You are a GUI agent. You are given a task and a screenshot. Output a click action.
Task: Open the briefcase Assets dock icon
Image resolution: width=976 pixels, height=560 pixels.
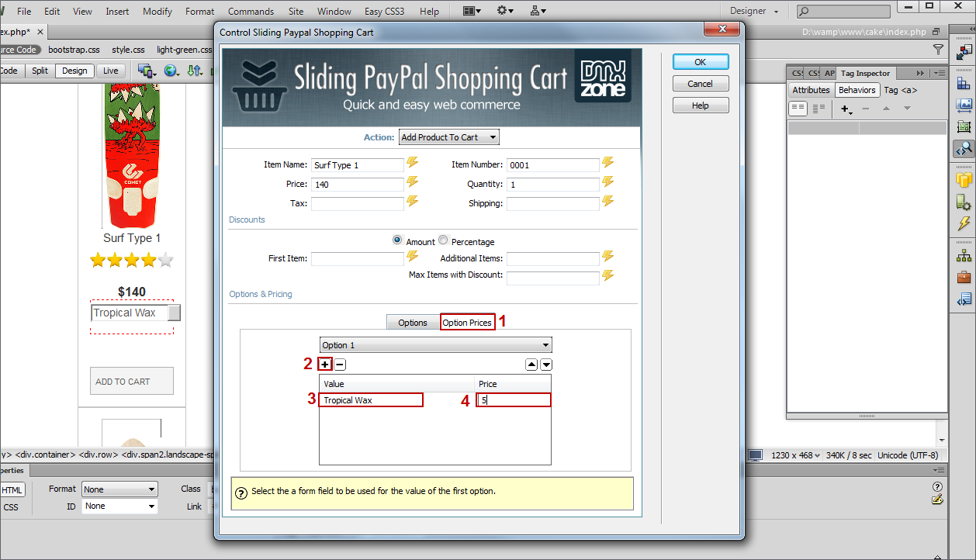coord(964,277)
